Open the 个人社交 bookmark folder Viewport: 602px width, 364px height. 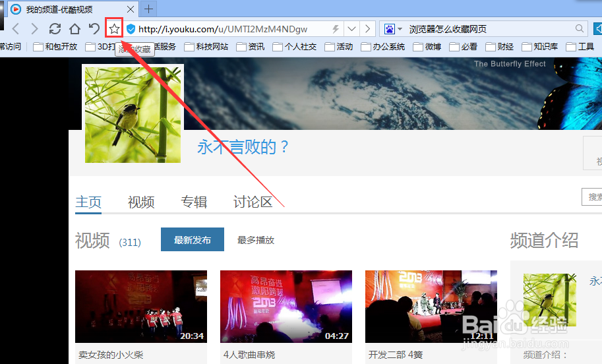coord(295,47)
